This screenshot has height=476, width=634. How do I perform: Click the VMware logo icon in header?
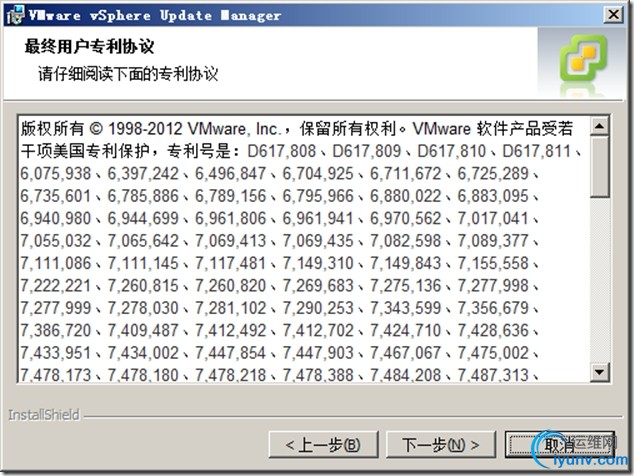(583, 58)
